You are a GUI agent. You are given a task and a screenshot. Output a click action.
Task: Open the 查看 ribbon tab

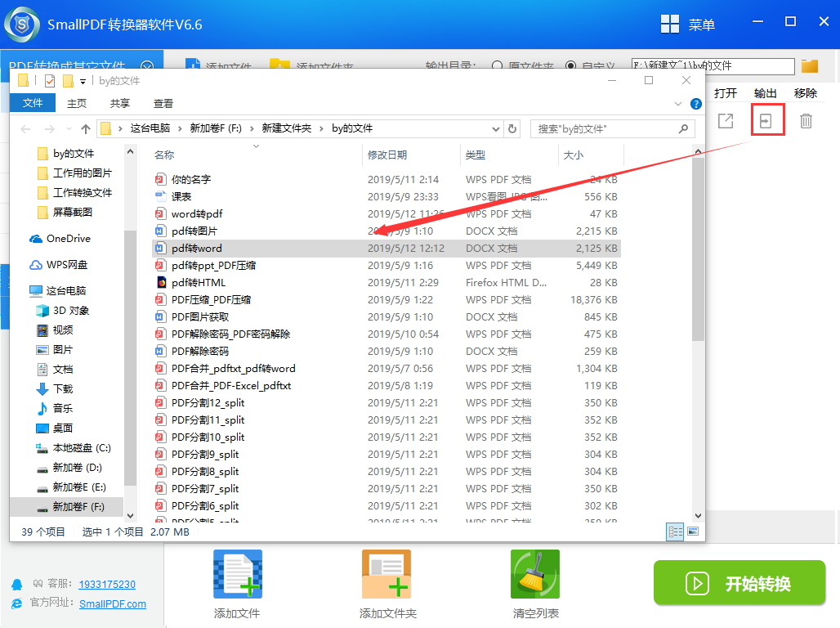[163, 104]
